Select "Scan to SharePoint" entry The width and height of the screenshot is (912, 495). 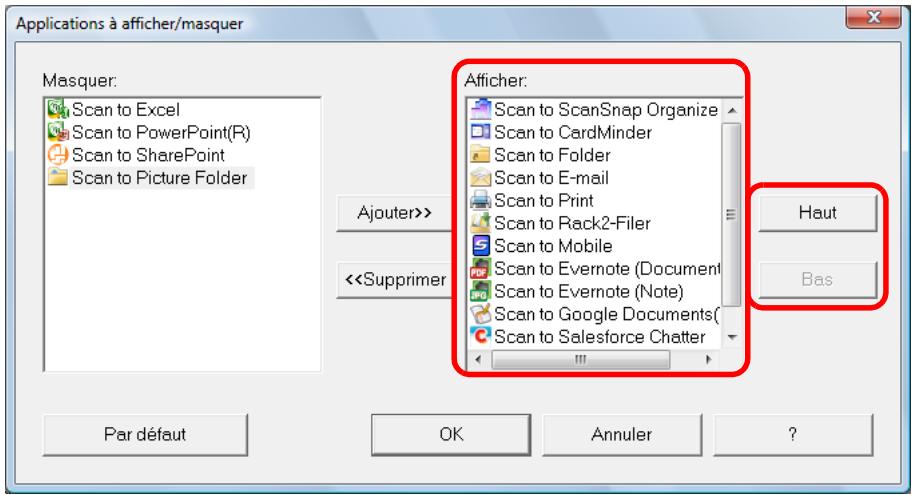[x=148, y=155]
